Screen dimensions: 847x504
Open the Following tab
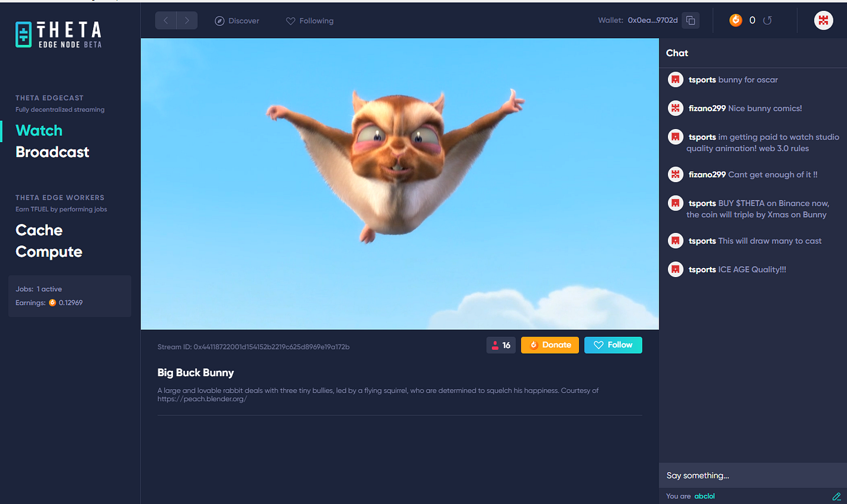(x=310, y=21)
